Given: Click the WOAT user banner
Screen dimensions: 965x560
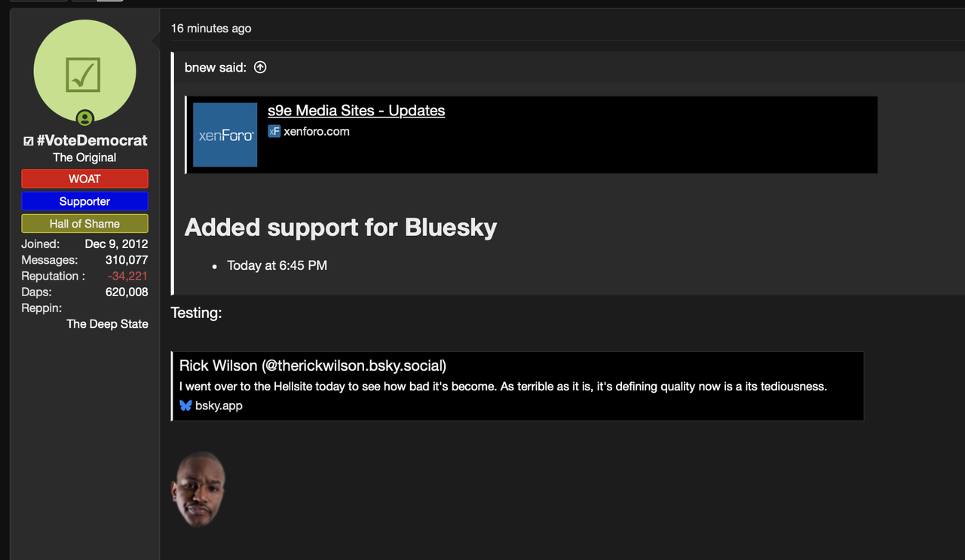Looking at the screenshot, I should point(84,179).
